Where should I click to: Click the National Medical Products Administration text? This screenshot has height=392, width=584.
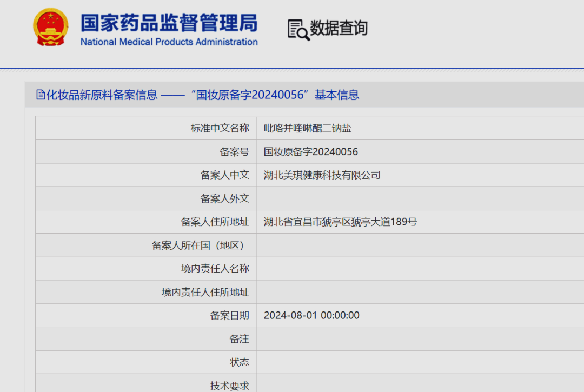point(169,42)
